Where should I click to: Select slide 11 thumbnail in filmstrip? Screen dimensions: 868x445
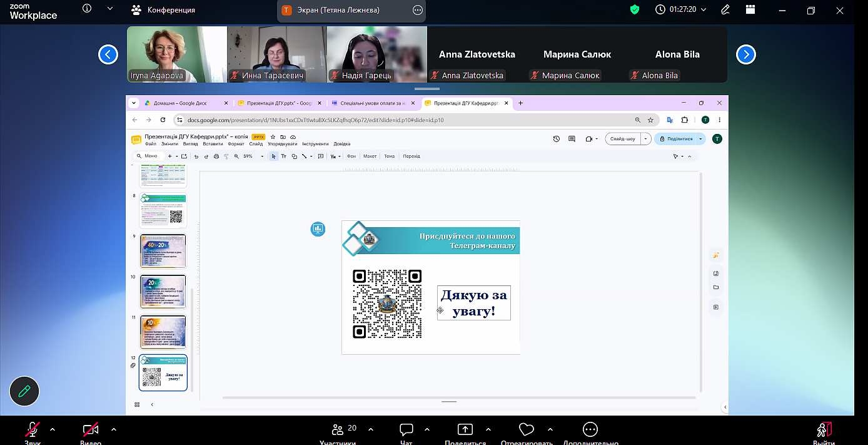[x=163, y=332]
